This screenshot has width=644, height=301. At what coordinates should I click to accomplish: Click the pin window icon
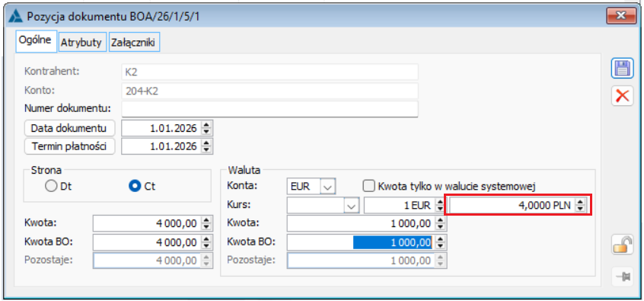623,277
